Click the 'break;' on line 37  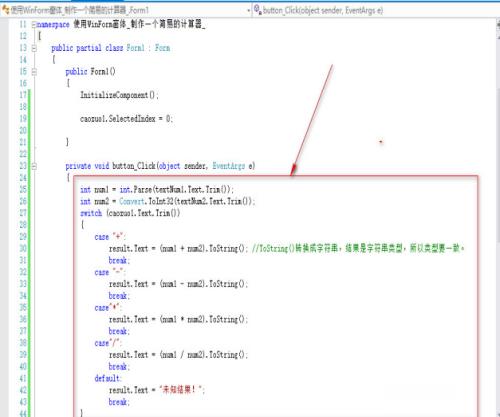[x=119, y=331]
